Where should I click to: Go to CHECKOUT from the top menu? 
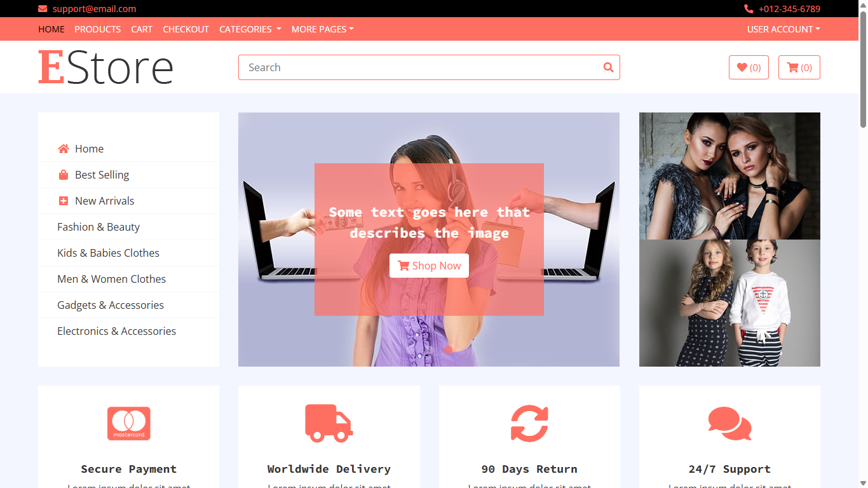(186, 29)
